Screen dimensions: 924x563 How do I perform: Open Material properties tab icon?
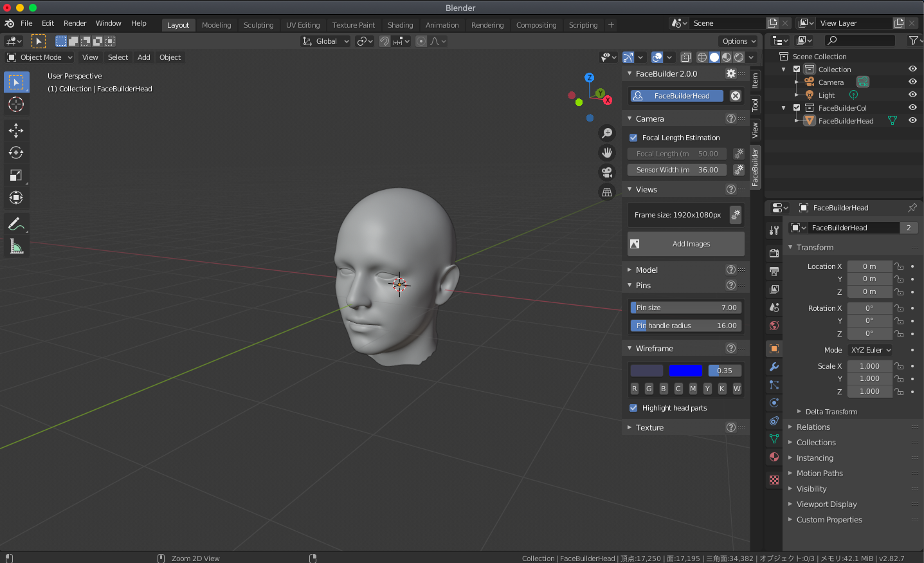pyautogui.click(x=774, y=457)
